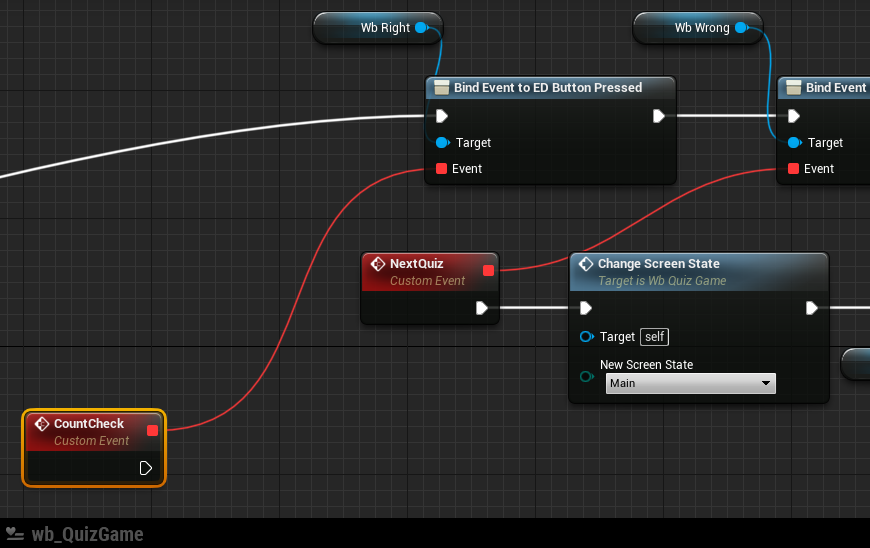The image size is (870, 548).
Task: Open the New Screen State Main dropdown
Action: click(691, 383)
